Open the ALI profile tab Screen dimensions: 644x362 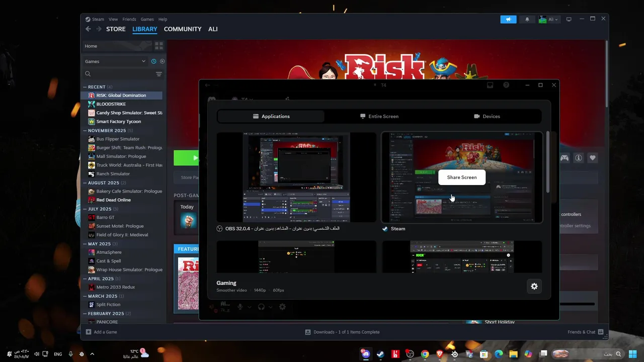pyautogui.click(x=213, y=29)
